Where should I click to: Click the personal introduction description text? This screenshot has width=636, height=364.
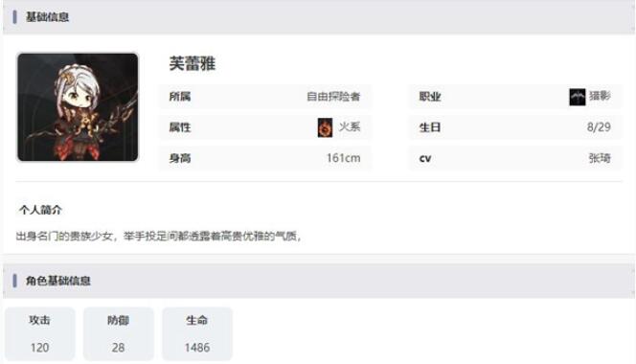(x=159, y=236)
